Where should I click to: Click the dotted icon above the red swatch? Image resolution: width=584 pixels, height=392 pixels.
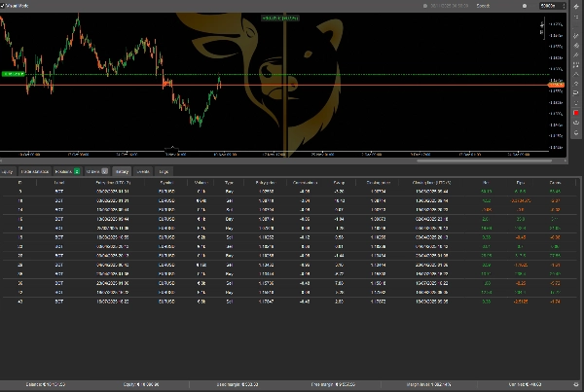576,103
